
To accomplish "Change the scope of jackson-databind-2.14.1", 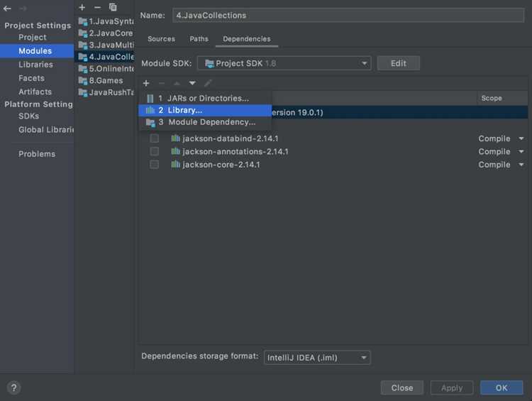I will [x=501, y=138].
